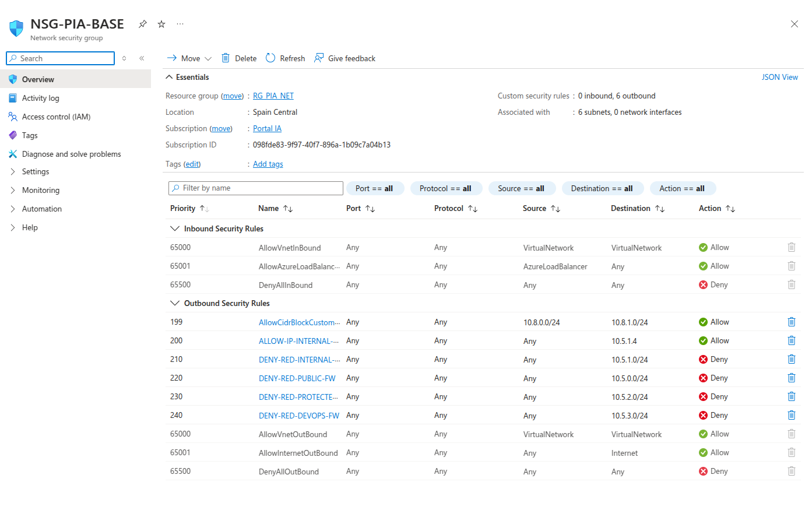
Task: Click the DenyAllOutBound rule name
Action: [x=289, y=472]
